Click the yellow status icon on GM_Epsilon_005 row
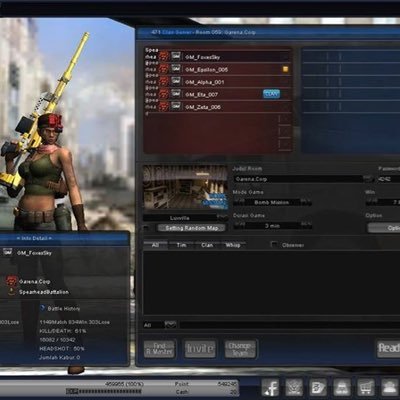 (285, 69)
